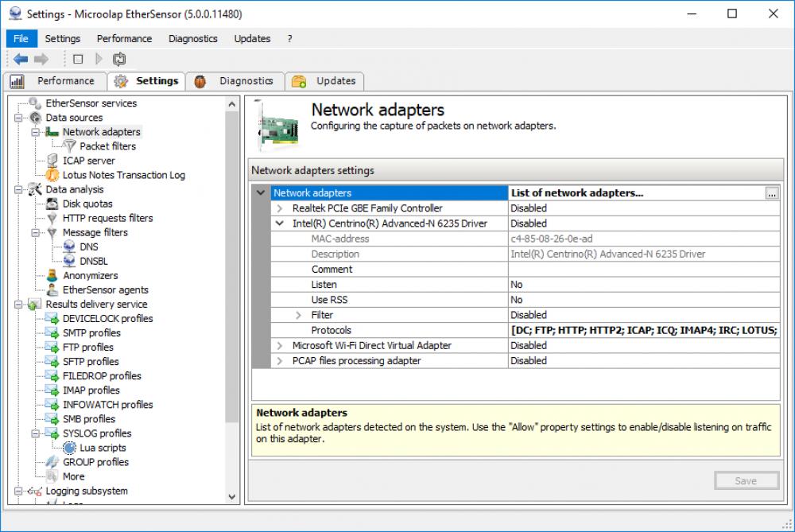
Task: Select Disk quotas under Data analysis
Action: (x=51, y=204)
